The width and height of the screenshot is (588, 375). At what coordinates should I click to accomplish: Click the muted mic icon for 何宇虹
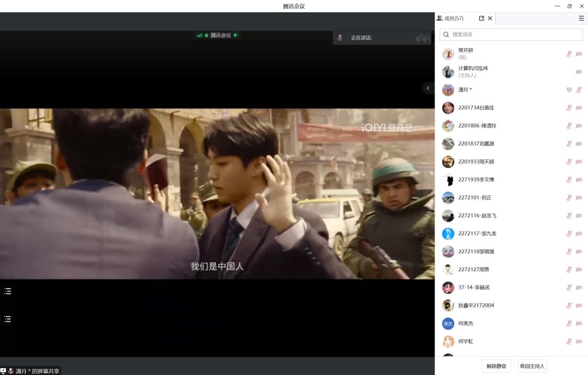pos(569,341)
